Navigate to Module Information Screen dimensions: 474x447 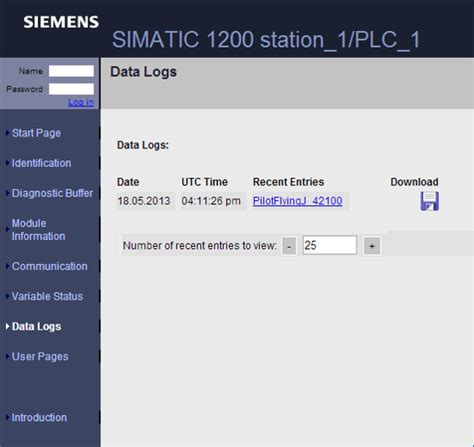pos(38,230)
